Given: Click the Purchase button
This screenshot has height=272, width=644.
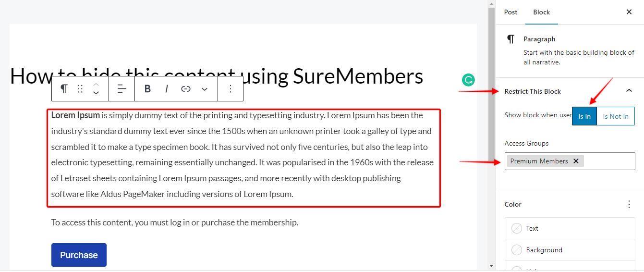Looking at the screenshot, I should [x=79, y=255].
